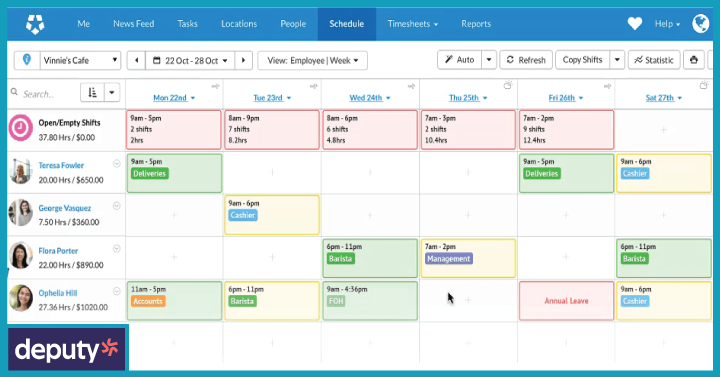Click the location pin icon beside Vinnie's Cafe
This screenshot has height=377, width=720.
click(27, 60)
